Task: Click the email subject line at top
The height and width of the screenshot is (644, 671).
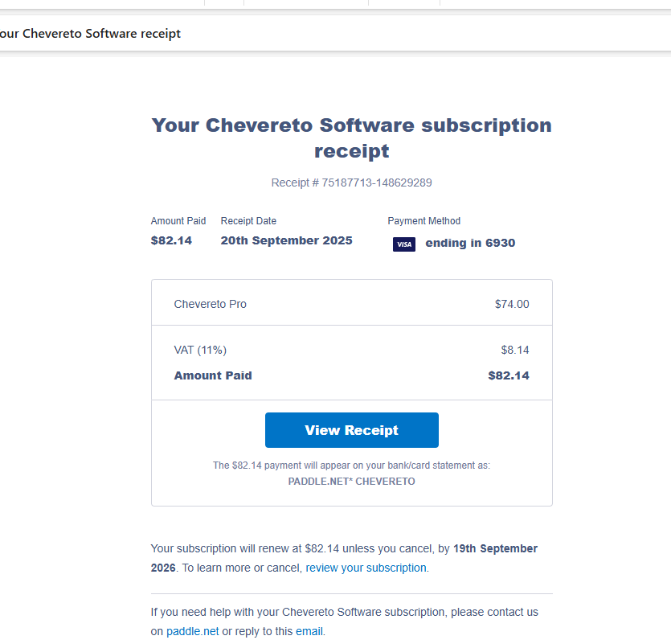Action: (x=90, y=34)
